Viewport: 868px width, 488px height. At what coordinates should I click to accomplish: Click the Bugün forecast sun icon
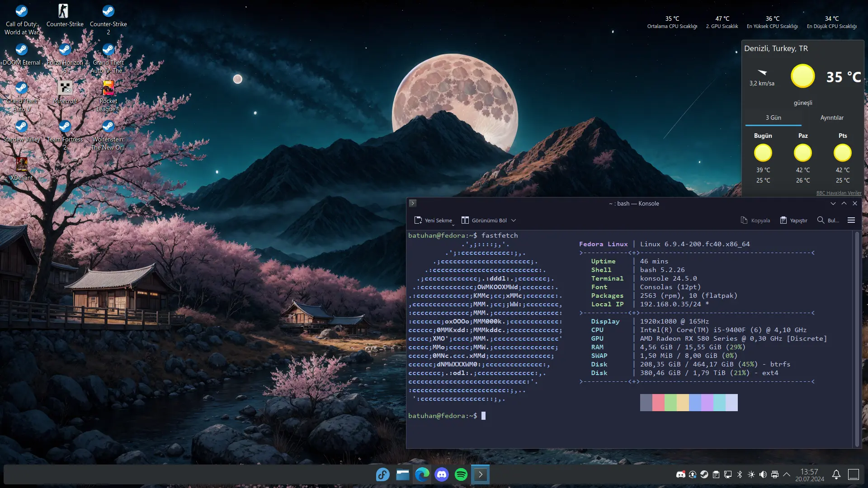click(x=763, y=153)
